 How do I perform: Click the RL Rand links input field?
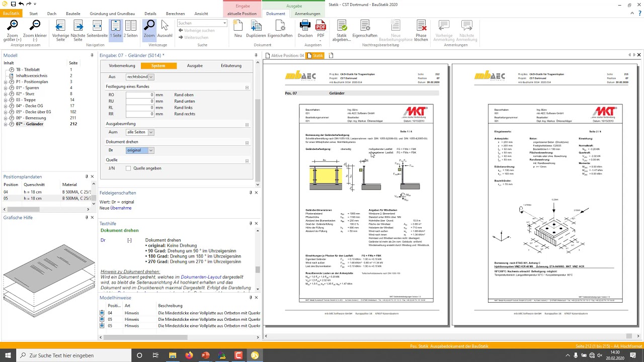140,108
